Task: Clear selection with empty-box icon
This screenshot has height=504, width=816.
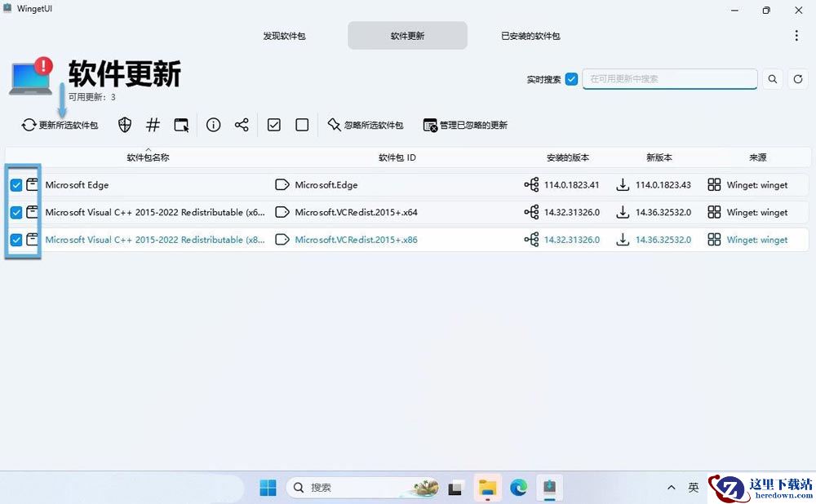Action: click(302, 125)
